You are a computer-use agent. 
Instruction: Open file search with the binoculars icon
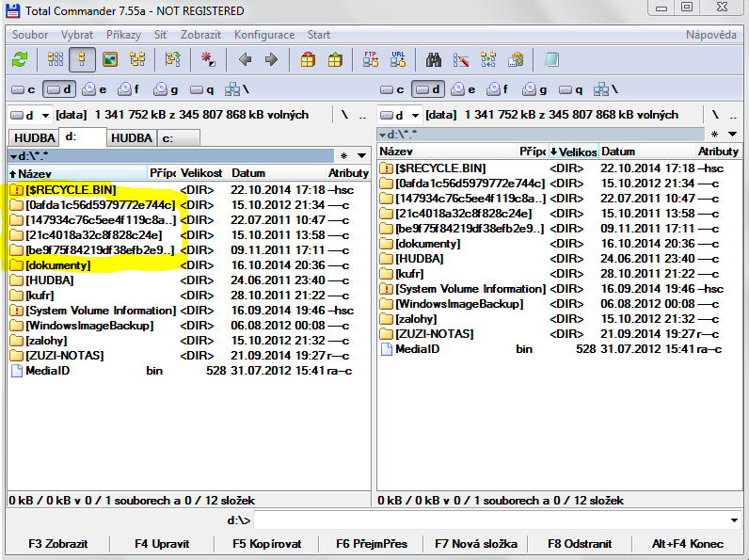pyautogui.click(x=434, y=59)
